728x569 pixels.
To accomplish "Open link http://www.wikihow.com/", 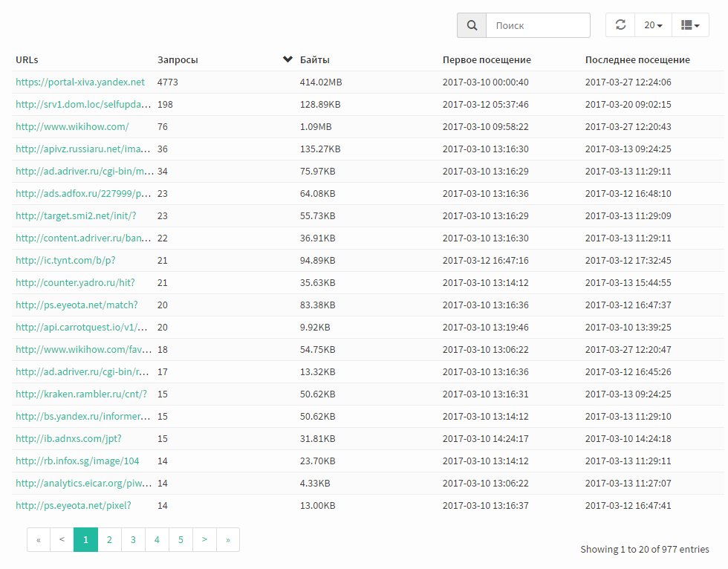I will (73, 127).
